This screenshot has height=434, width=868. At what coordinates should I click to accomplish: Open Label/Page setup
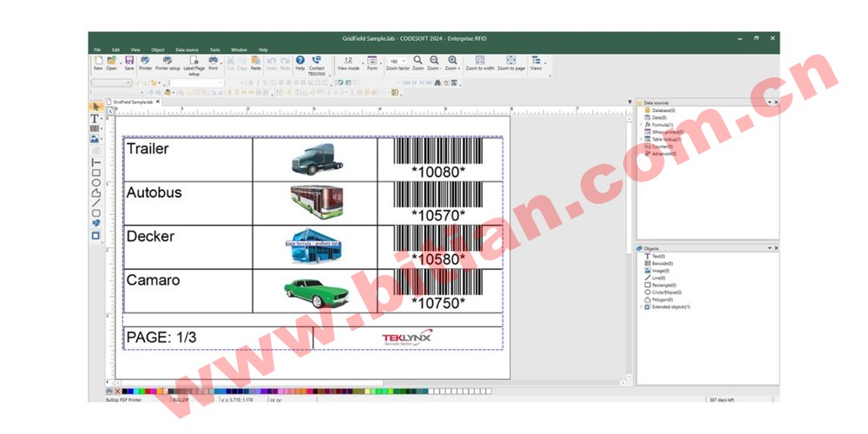tap(194, 65)
